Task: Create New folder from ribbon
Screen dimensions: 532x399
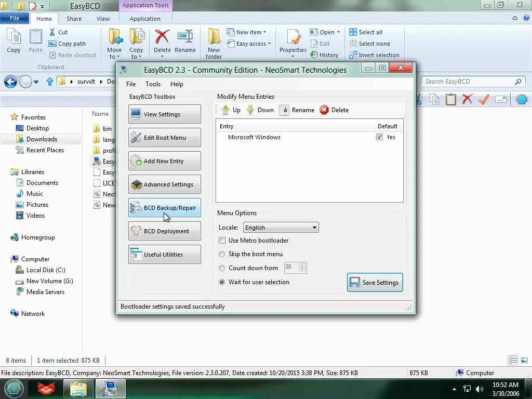Action: (x=214, y=44)
